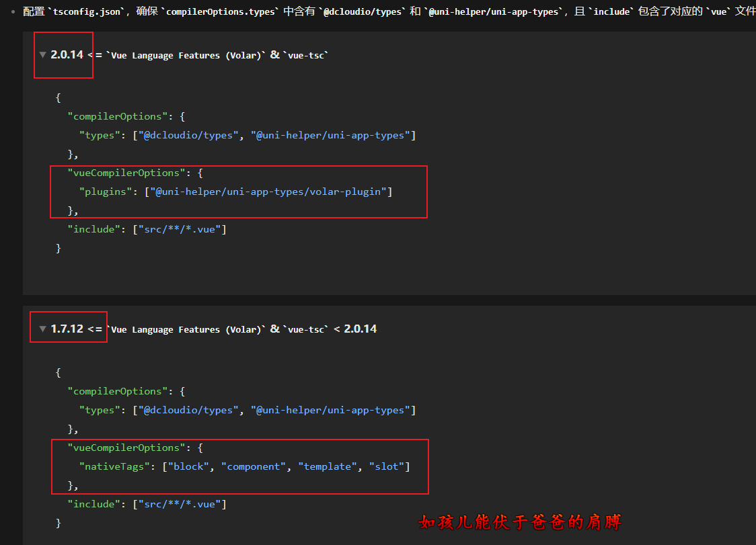Viewport: 756px width, 545px height.
Task: Collapse the 2.0.14 section disclosure triangle
Action: 43,55
